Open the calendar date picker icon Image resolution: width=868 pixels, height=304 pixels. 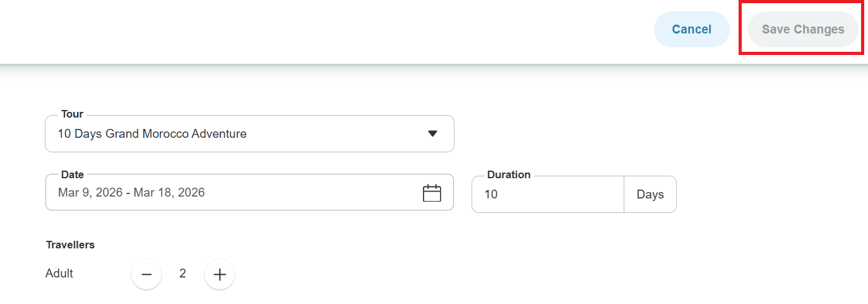tap(432, 193)
